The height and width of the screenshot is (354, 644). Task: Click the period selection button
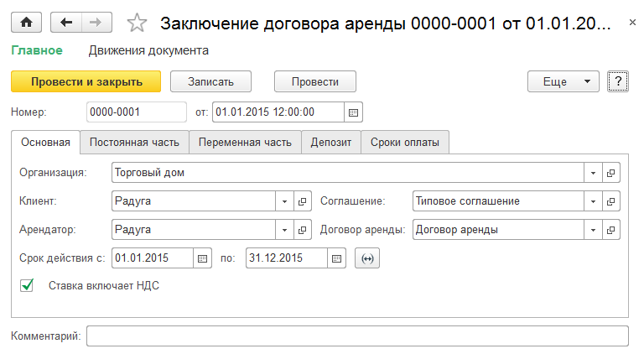pyautogui.click(x=366, y=258)
